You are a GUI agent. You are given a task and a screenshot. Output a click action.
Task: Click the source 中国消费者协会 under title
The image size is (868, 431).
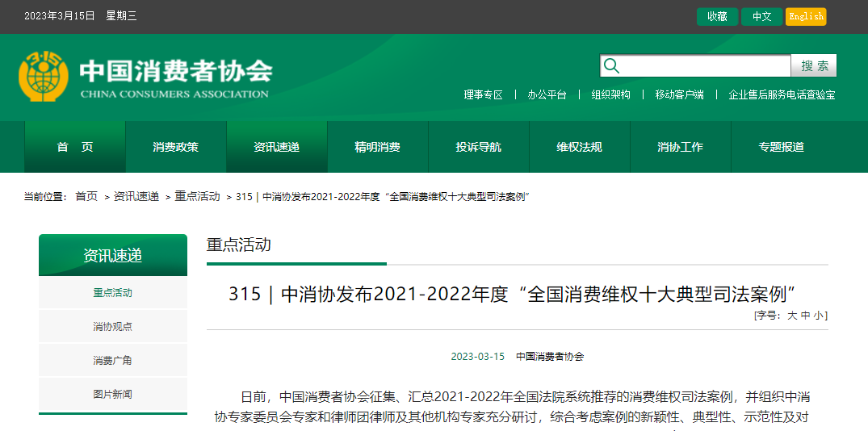point(550,356)
